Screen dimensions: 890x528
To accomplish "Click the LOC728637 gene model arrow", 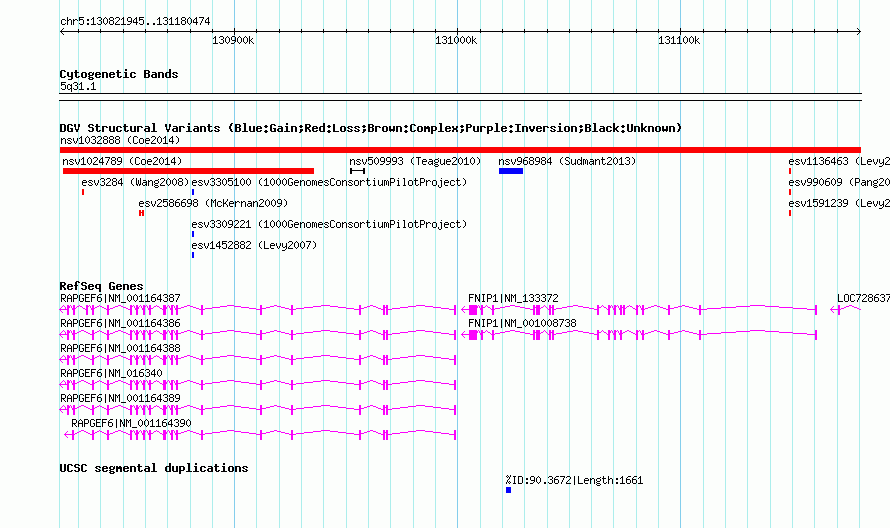I will coord(846,309).
